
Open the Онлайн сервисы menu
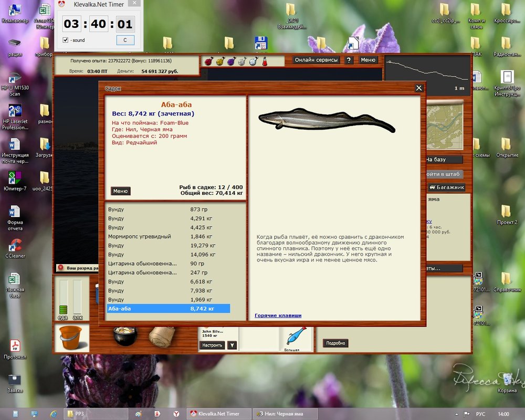point(316,60)
